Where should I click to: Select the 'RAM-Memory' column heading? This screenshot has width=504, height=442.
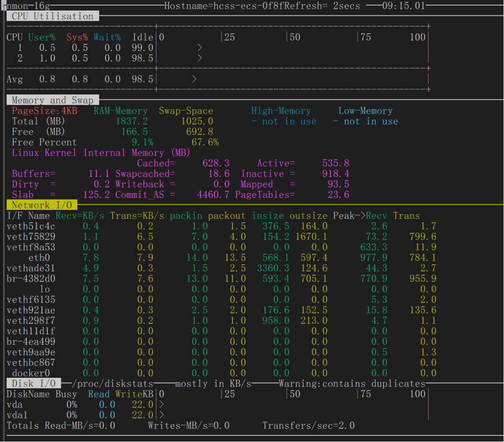[121, 111]
